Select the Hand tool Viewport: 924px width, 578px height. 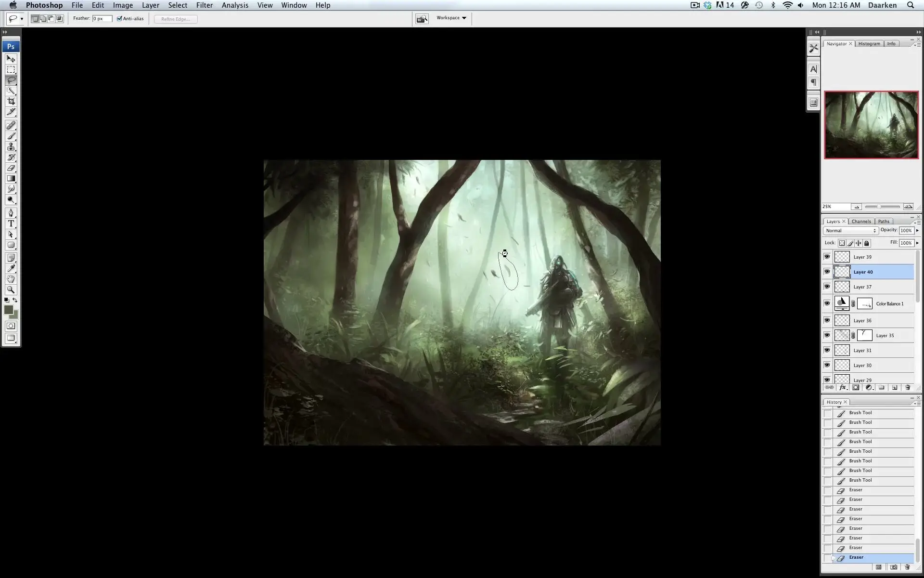(x=11, y=279)
